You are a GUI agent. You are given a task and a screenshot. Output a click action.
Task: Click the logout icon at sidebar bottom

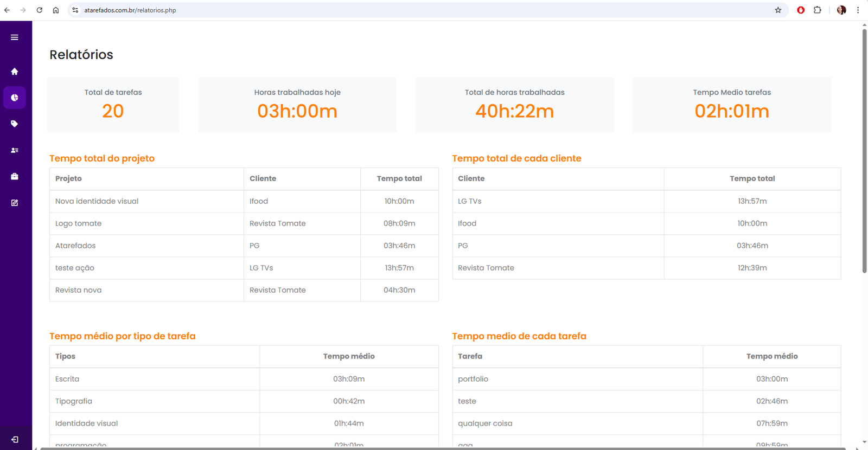coord(15,440)
